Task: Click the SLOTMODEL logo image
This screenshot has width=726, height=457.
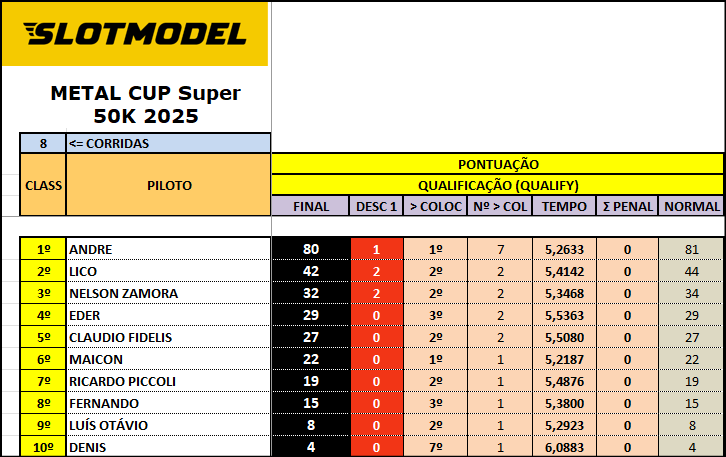Action: click(x=135, y=34)
